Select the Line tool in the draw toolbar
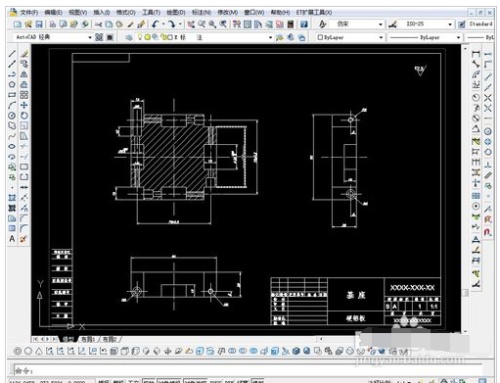500x383 pixels. [x=12, y=54]
